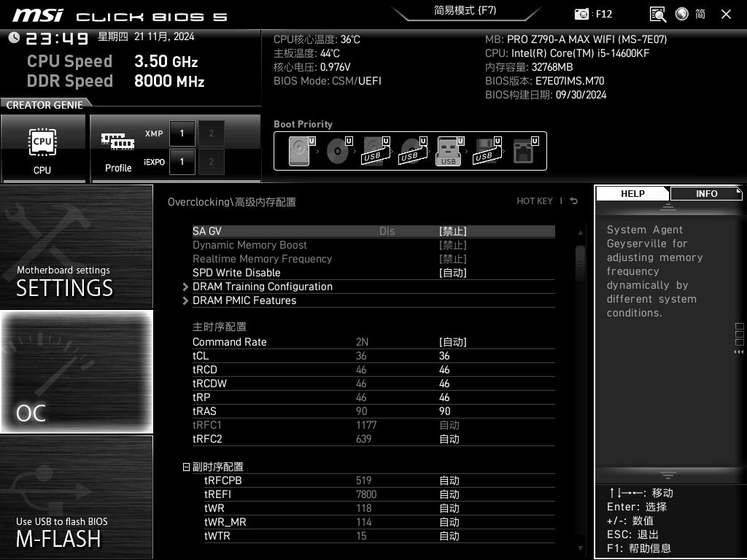Select the tWTR auto value
The height and width of the screenshot is (560, 747).
(x=449, y=536)
